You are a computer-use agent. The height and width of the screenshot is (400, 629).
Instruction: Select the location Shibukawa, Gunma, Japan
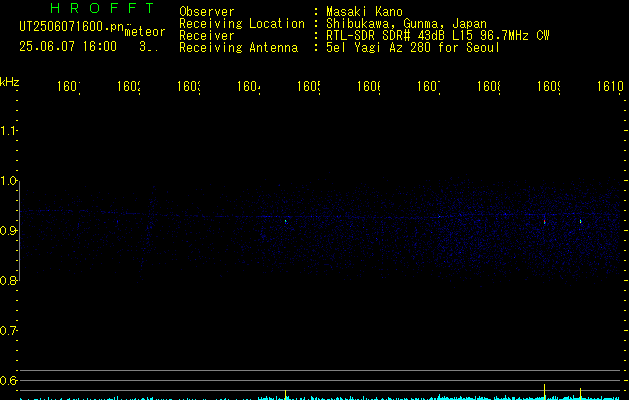click(406, 24)
